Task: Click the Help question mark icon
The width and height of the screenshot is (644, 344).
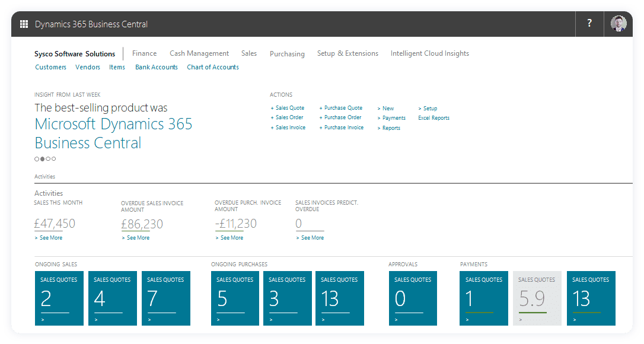Action: coord(589,23)
